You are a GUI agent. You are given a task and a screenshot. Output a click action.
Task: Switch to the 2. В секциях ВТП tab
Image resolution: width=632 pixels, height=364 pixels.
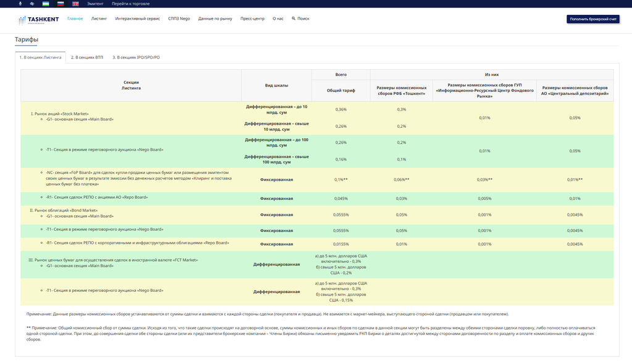(x=87, y=57)
